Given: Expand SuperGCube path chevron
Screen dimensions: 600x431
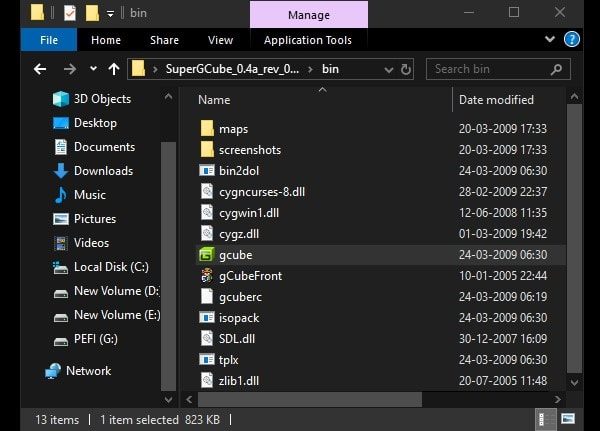Looking at the screenshot, I should (310, 69).
